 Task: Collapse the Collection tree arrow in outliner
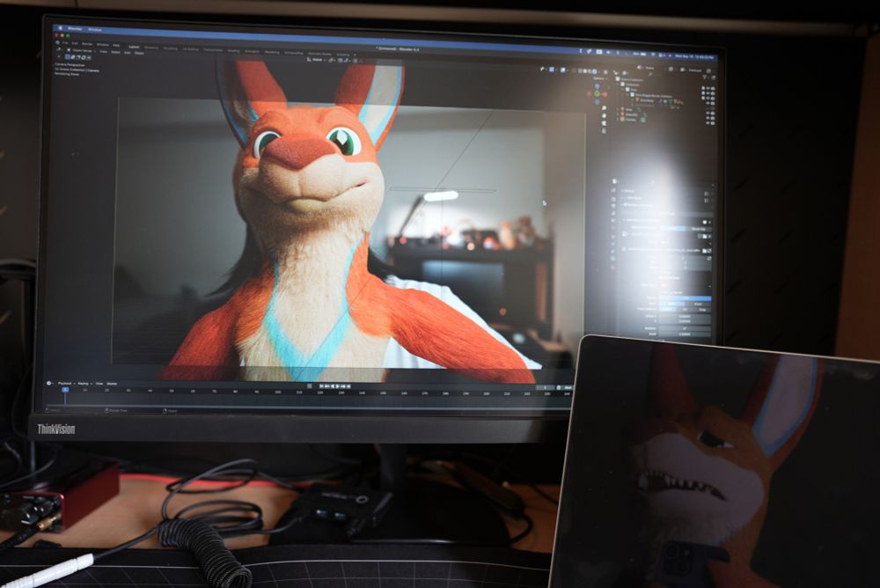pos(618,85)
